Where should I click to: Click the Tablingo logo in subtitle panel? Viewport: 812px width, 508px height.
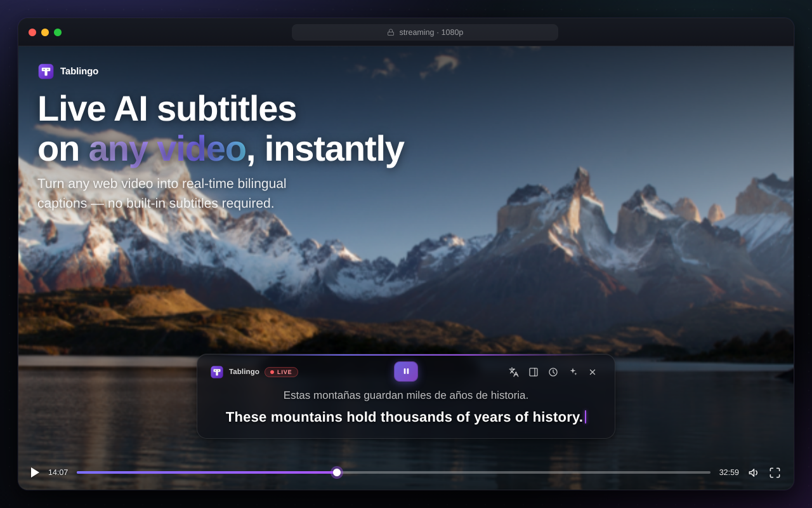[217, 372]
